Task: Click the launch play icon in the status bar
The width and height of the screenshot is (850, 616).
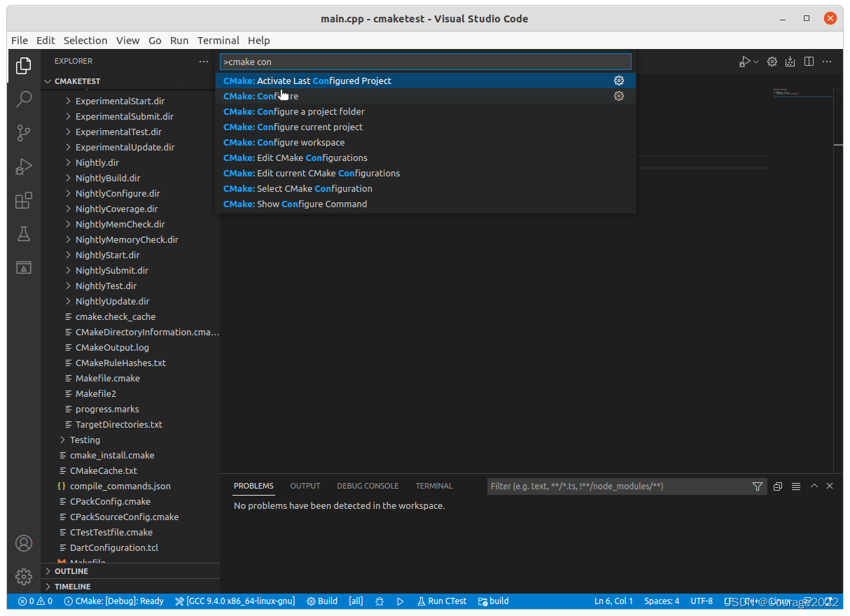Action: coord(400,601)
